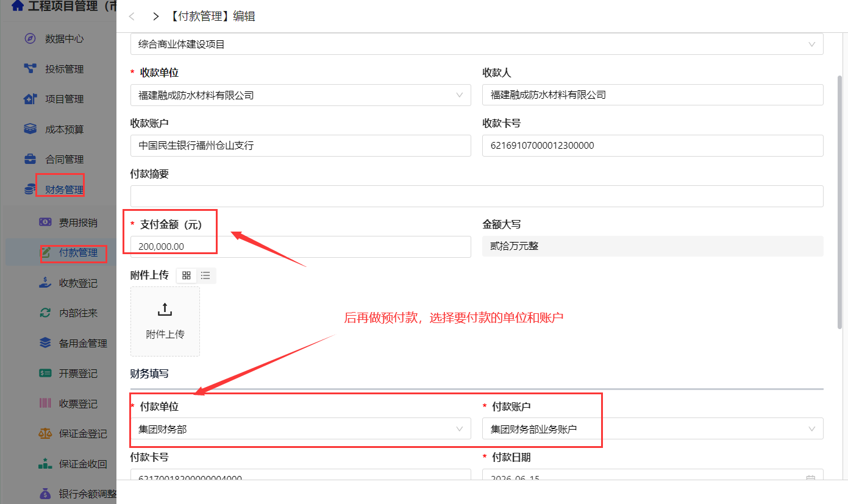Viewport: 848px width, 504px height.
Task: Click the 收款人 input field
Action: [653, 95]
